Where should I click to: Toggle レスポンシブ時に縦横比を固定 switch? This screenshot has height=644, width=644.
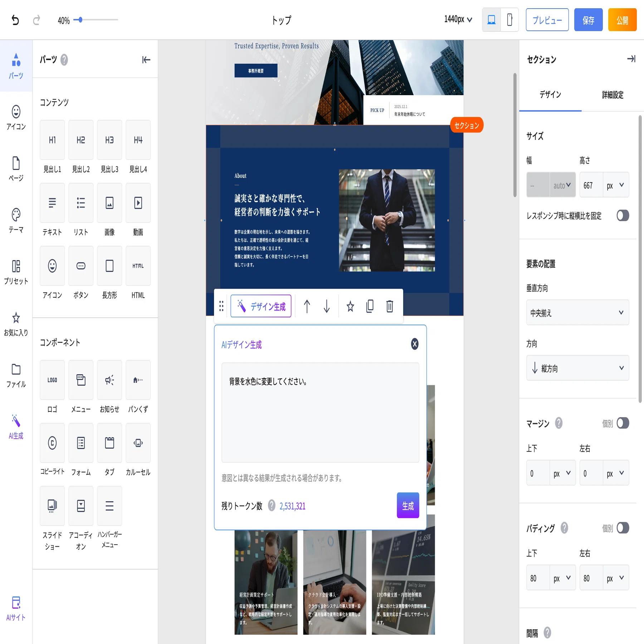[x=623, y=215]
